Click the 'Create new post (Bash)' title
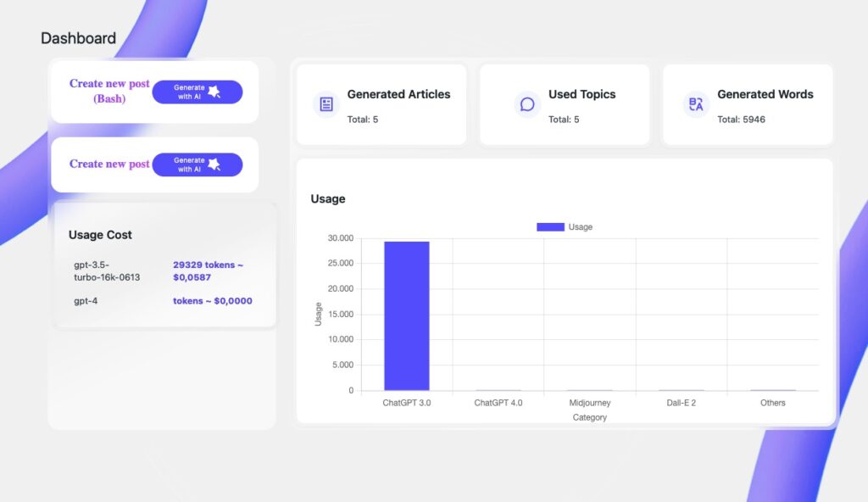Viewport: 868px width, 502px height. pyautogui.click(x=109, y=91)
